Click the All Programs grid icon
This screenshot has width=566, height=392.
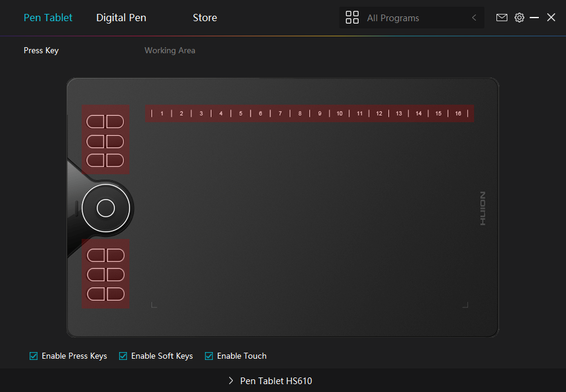352,18
